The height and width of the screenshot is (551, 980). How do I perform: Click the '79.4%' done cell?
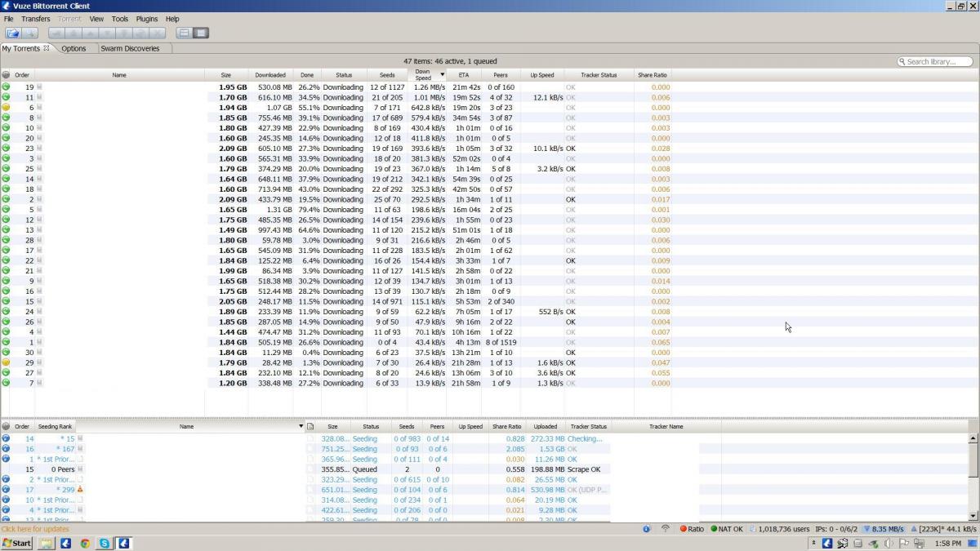point(309,210)
